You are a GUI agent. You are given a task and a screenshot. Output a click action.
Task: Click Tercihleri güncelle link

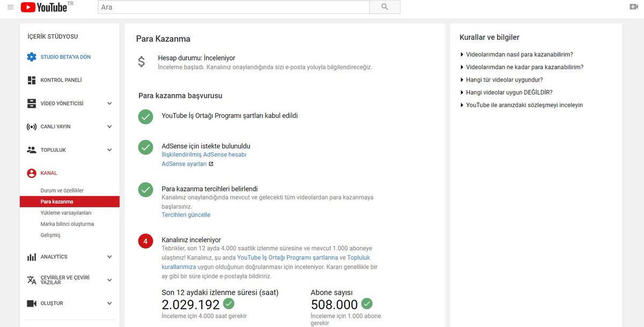pos(186,215)
